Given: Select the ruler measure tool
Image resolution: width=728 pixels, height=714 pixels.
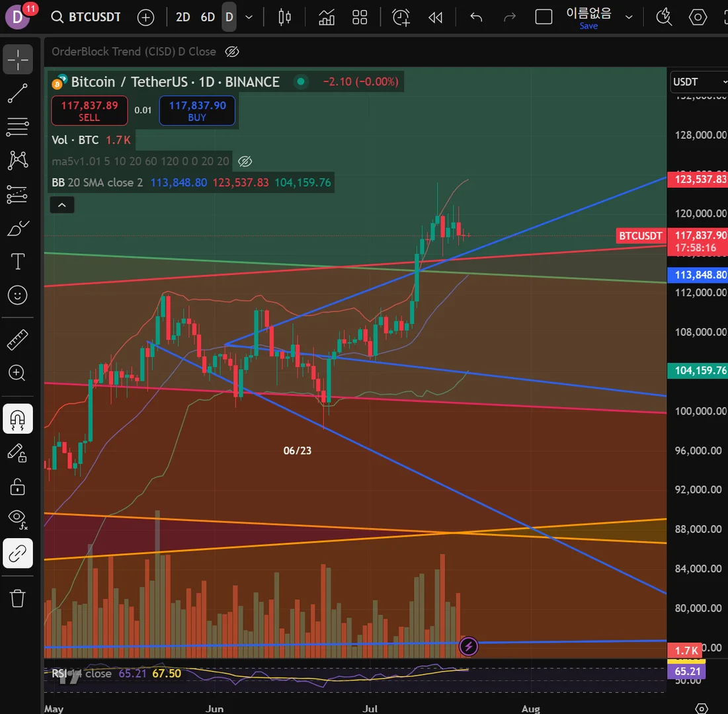Looking at the screenshot, I should point(18,340).
